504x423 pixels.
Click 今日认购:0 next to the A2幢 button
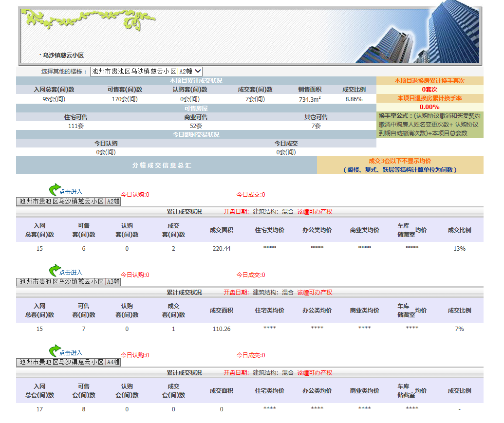pyautogui.click(x=135, y=195)
